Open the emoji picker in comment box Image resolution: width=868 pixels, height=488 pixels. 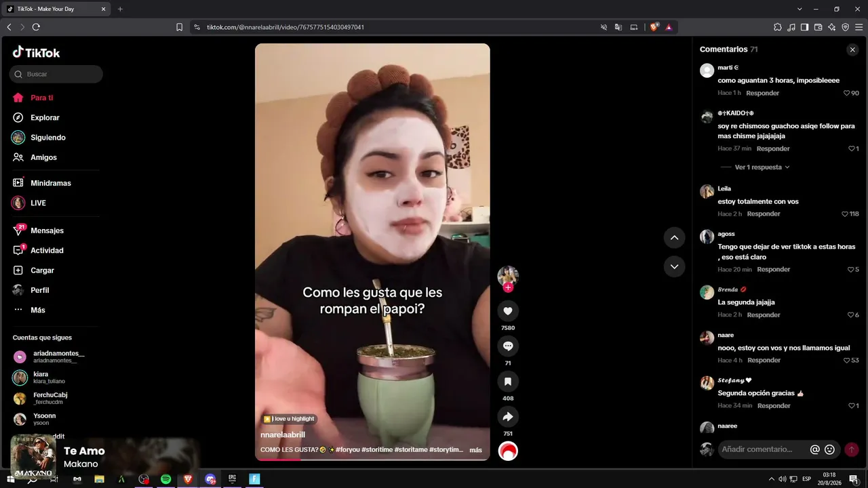[829, 449]
